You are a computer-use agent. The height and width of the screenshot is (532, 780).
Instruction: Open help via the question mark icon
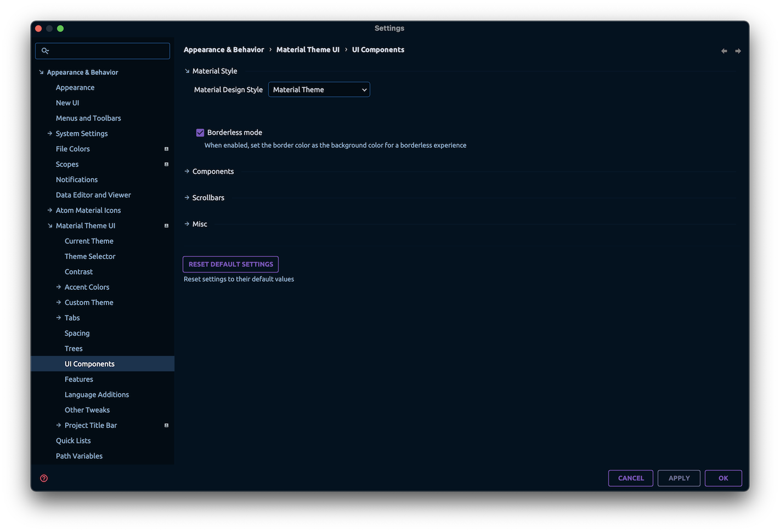tap(43, 478)
